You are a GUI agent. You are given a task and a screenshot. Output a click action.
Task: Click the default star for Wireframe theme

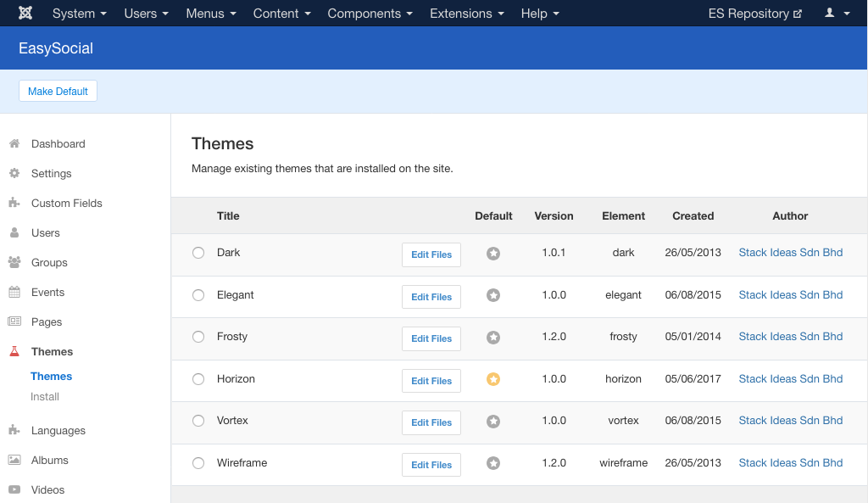click(493, 463)
